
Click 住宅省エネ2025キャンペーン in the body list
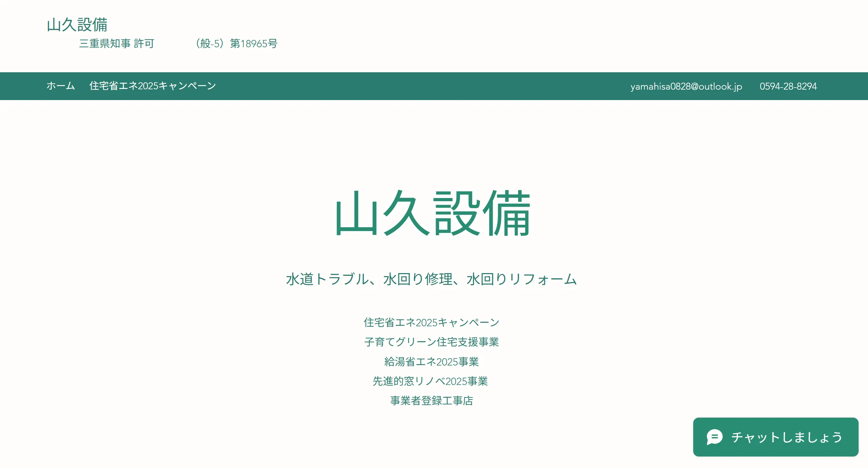431,322
